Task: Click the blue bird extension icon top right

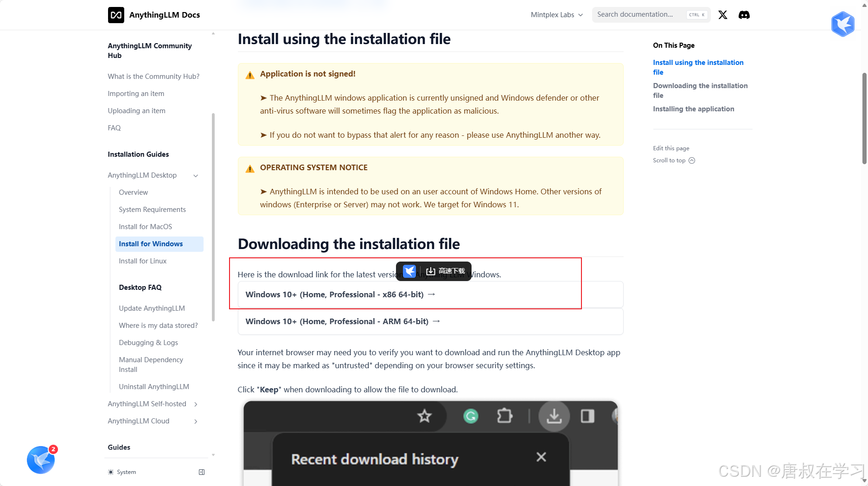Action: (x=842, y=24)
